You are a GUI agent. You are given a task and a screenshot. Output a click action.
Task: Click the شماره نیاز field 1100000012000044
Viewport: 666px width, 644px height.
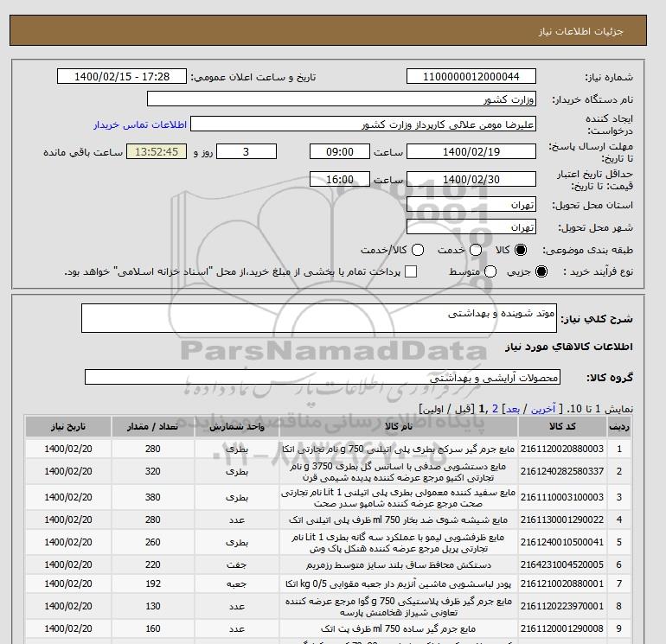pyautogui.click(x=471, y=77)
